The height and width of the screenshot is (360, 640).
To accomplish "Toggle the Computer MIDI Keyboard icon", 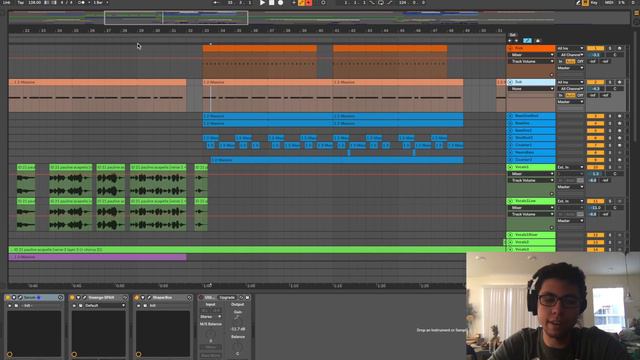I will (585, 2).
